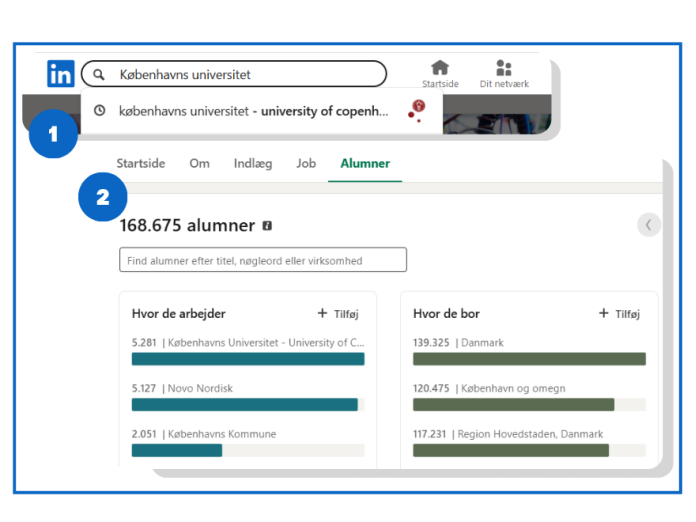This screenshot has height=522, width=696.
Task: Select the Alumner tab
Action: coord(365,163)
